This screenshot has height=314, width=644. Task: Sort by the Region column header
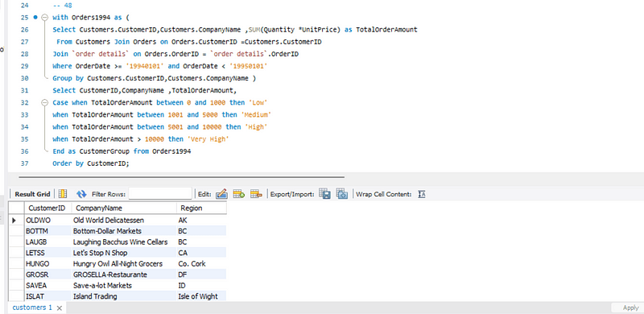pyautogui.click(x=202, y=208)
